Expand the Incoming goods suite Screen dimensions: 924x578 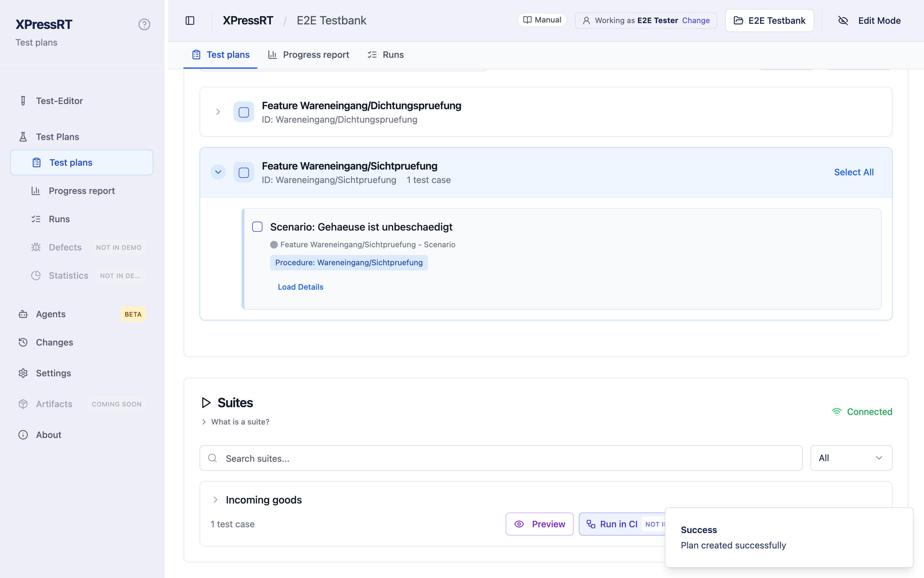click(x=216, y=500)
